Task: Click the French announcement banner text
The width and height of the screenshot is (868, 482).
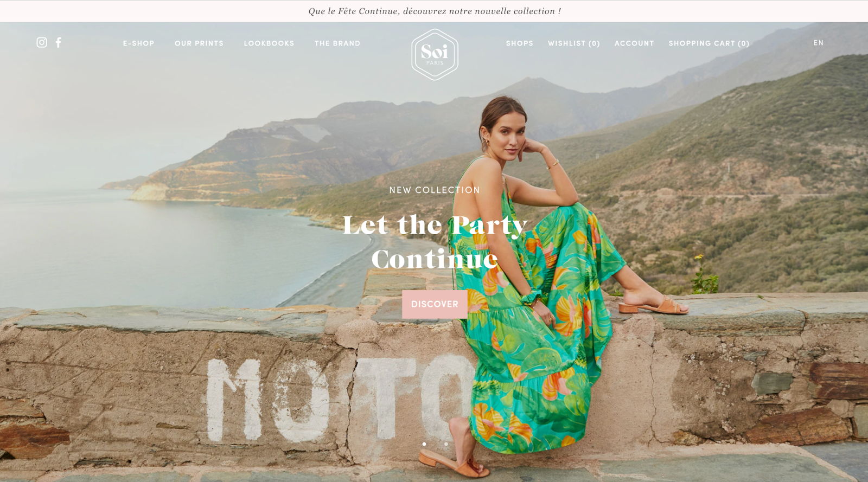Action: [435, 11]
